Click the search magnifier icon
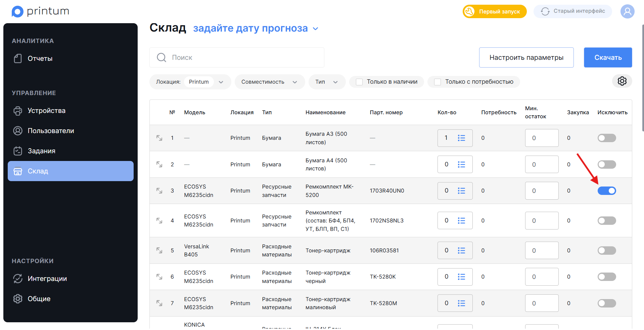The image size is (644, 330). tap(162, 57)
